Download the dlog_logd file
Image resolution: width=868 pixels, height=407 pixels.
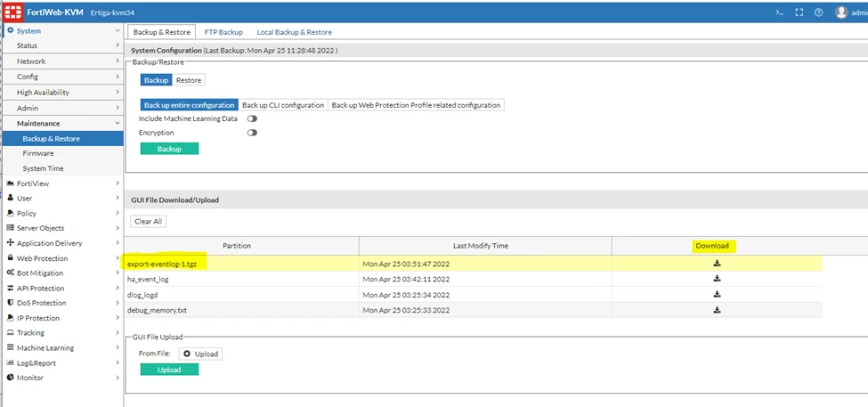(x=717, y=295)
